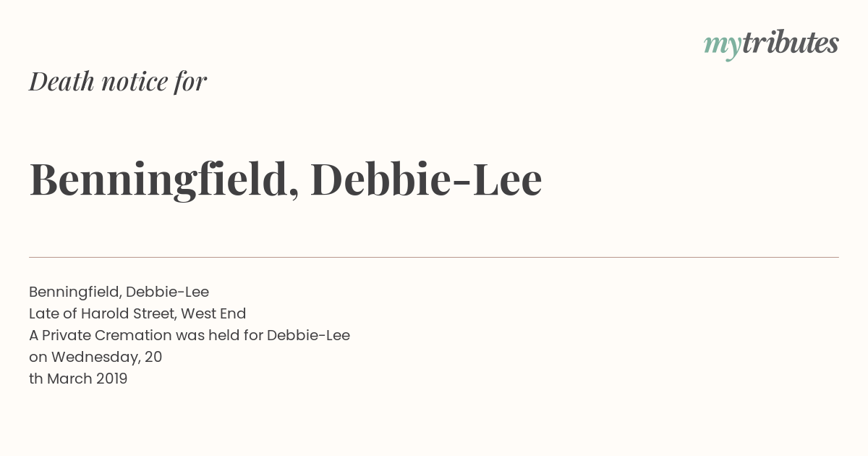Click the word "for" in the italic heading
This screenshot has width=868, height=456.
point(190,81)
